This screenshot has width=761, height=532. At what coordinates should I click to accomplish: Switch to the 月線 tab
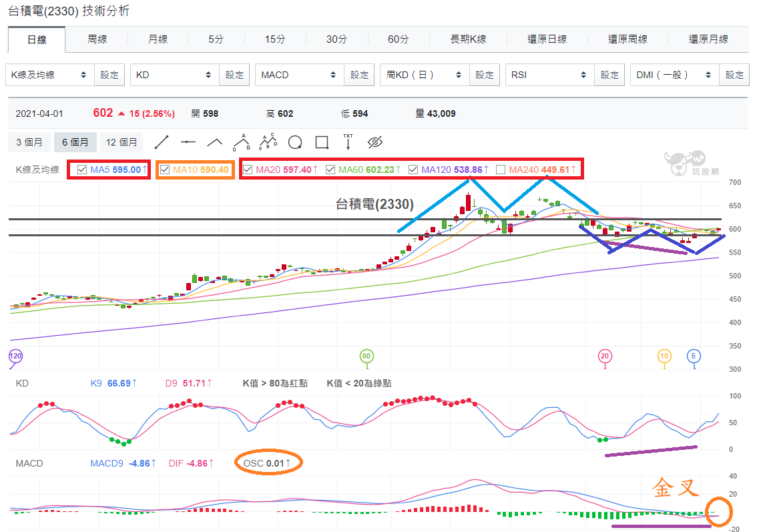(x=158, y=39)
